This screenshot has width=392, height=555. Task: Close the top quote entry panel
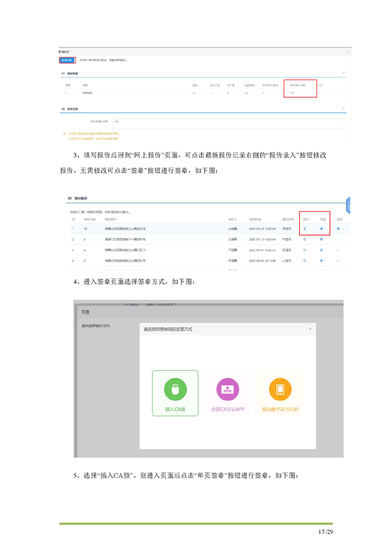pos(347,51)
